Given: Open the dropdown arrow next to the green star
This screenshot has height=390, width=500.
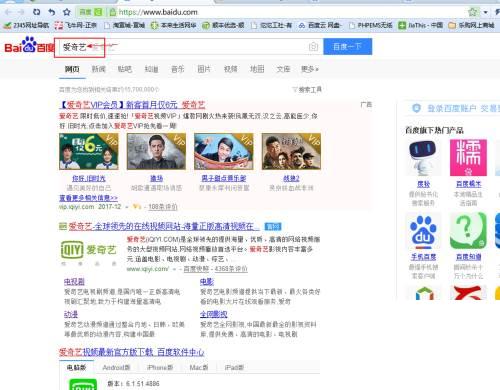Looking at the screenshot, I should (486, 12).
